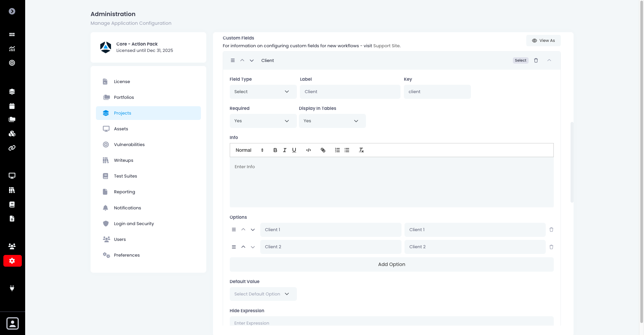Screen dimensions: 644x335
Task: Open the Normal text style dropdown
Action: (248, 150)
